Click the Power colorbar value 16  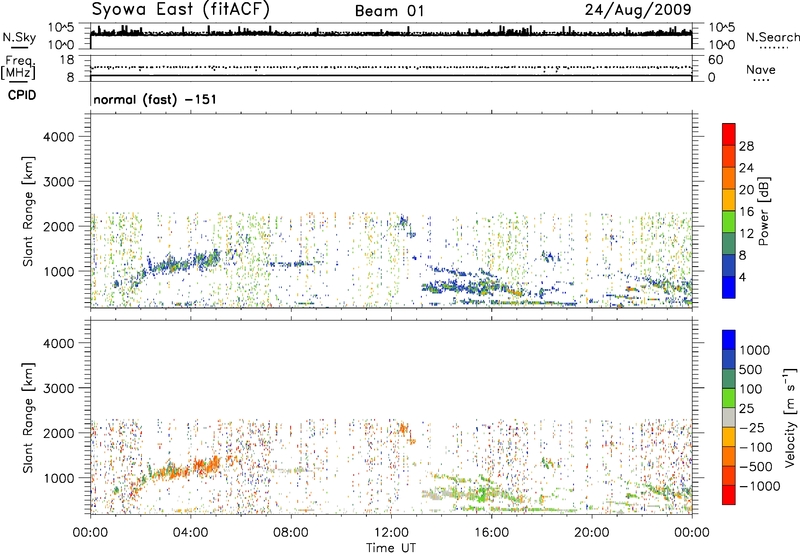point(746,212)
